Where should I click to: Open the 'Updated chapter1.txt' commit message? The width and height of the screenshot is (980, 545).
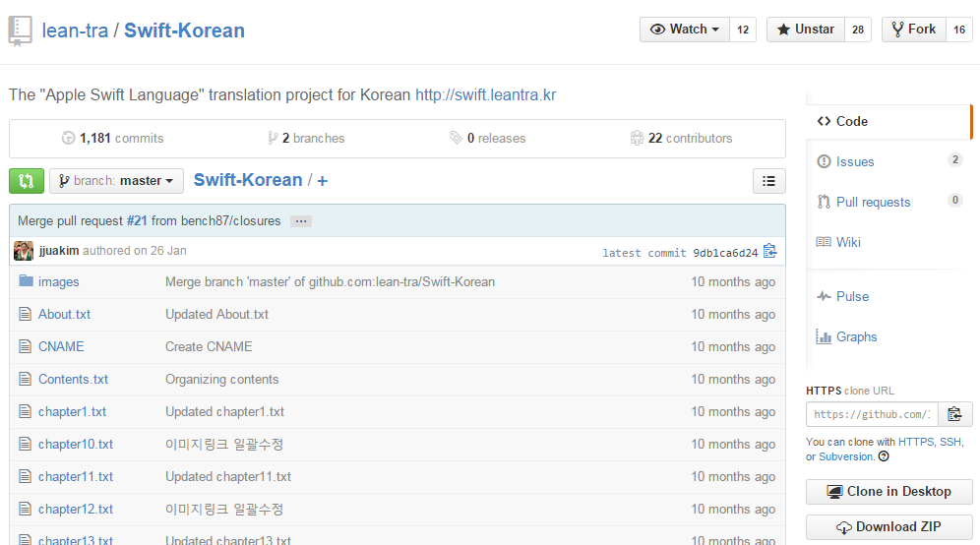pyautogui.click(x=225, y=412)
